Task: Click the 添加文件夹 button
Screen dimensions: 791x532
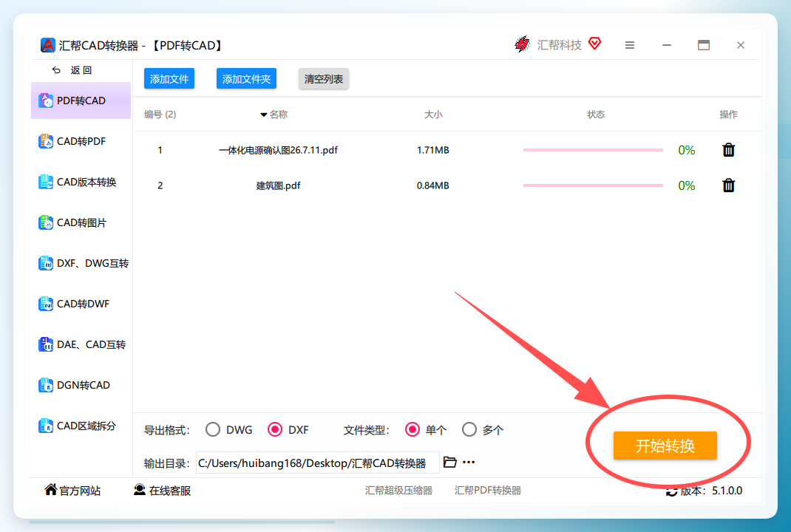Action: (x=246, y=78)
